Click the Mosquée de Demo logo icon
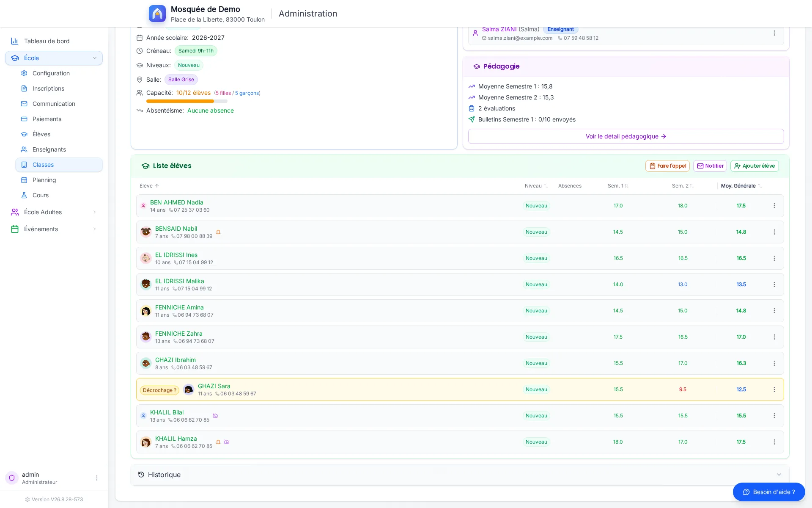 pos(157,14)
